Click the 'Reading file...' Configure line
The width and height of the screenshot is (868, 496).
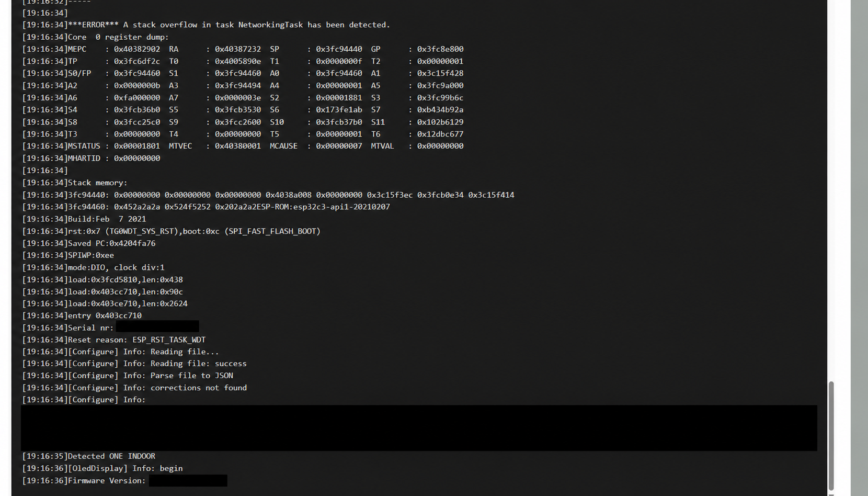121,352
